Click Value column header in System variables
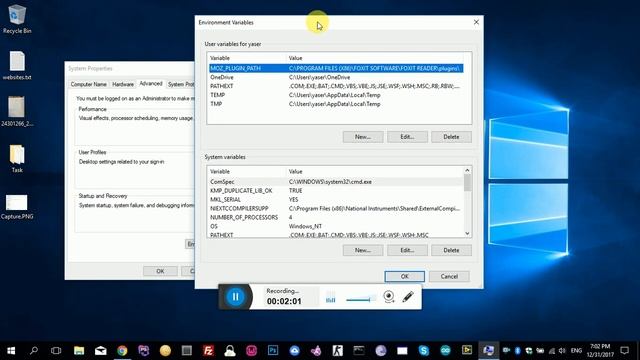 tap(375, 171)
